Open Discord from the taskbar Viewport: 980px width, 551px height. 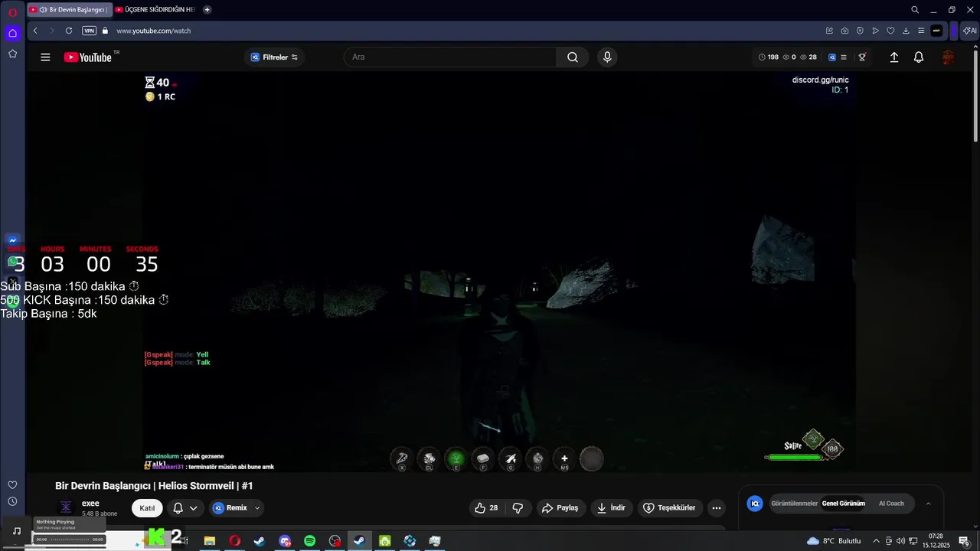click(285, 541)
